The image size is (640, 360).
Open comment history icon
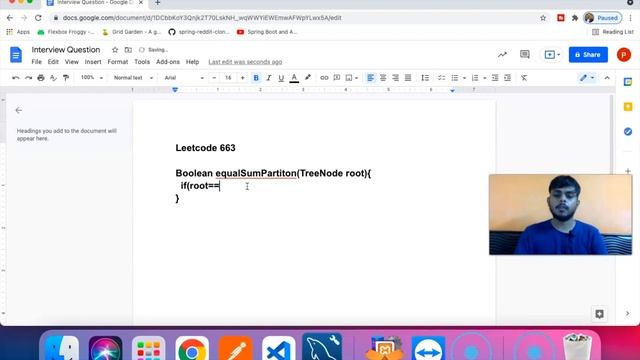[524, 54]
